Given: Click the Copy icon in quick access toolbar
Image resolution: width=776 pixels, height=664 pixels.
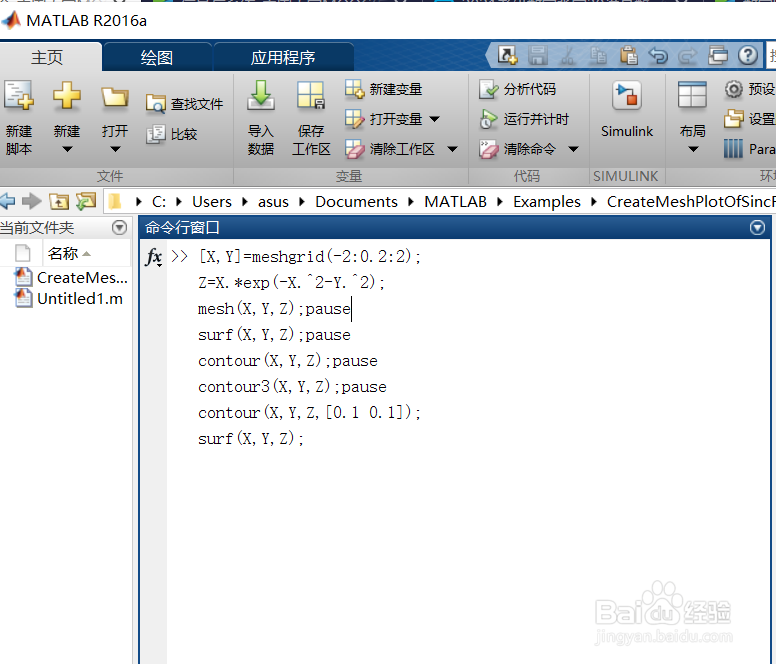Looking at the screenshot, I should [598, 55].
